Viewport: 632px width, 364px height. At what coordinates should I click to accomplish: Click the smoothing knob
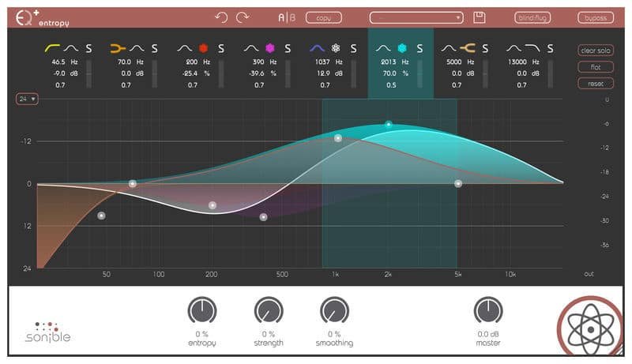[334, 311]
